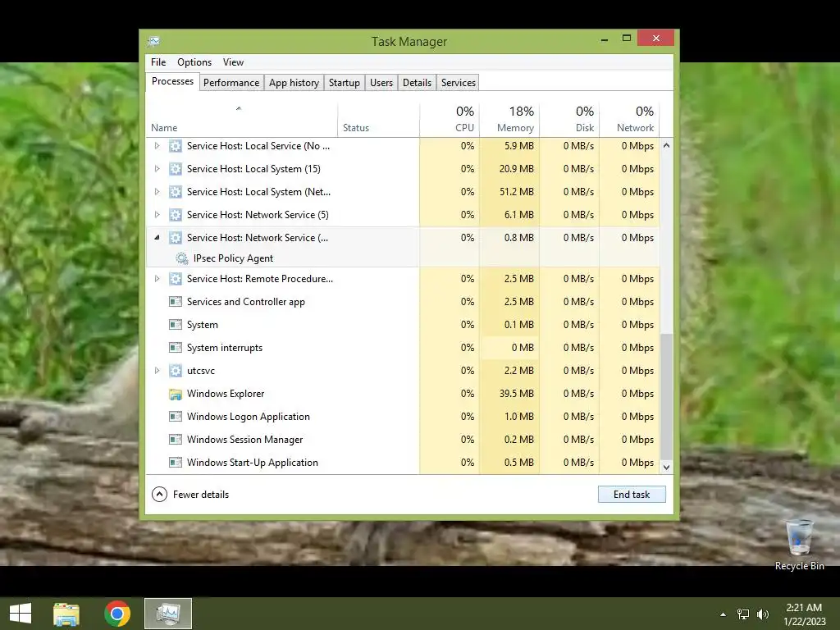Viewport: 840px width, 630px height.
Task: Click the 39.5 MB memory value
Action: coord(517,394)
